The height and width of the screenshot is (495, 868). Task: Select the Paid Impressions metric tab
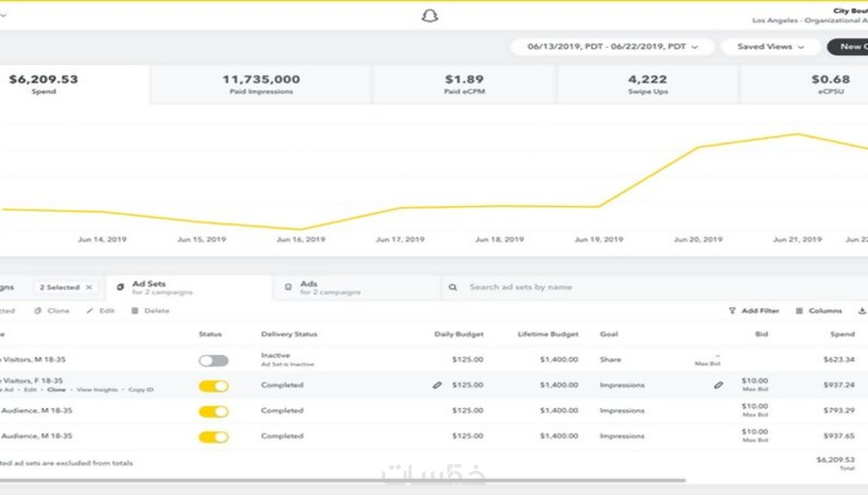(261, 84)
